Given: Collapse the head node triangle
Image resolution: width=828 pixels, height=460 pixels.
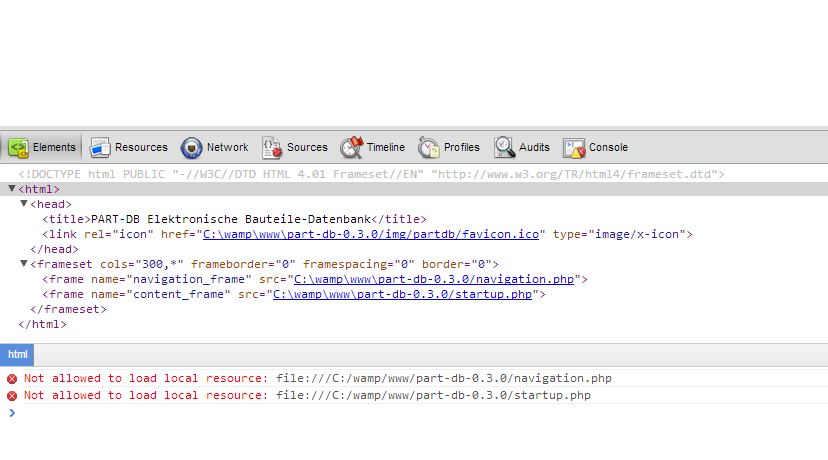Looking at the screenshot, I should [24, 203].
